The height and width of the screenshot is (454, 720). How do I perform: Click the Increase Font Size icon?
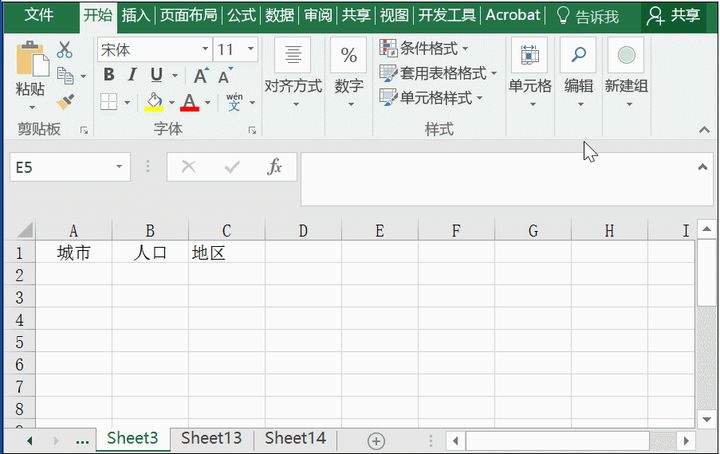tap(201, 76)
